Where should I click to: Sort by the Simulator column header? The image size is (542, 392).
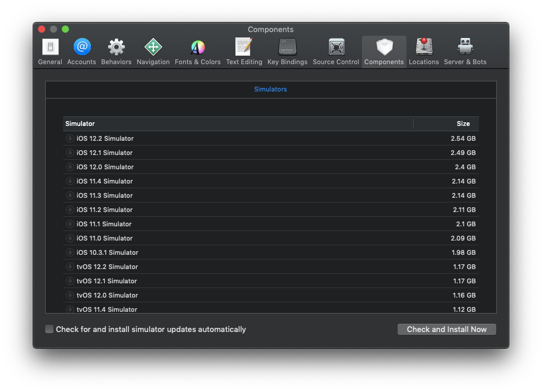point(238,124)
